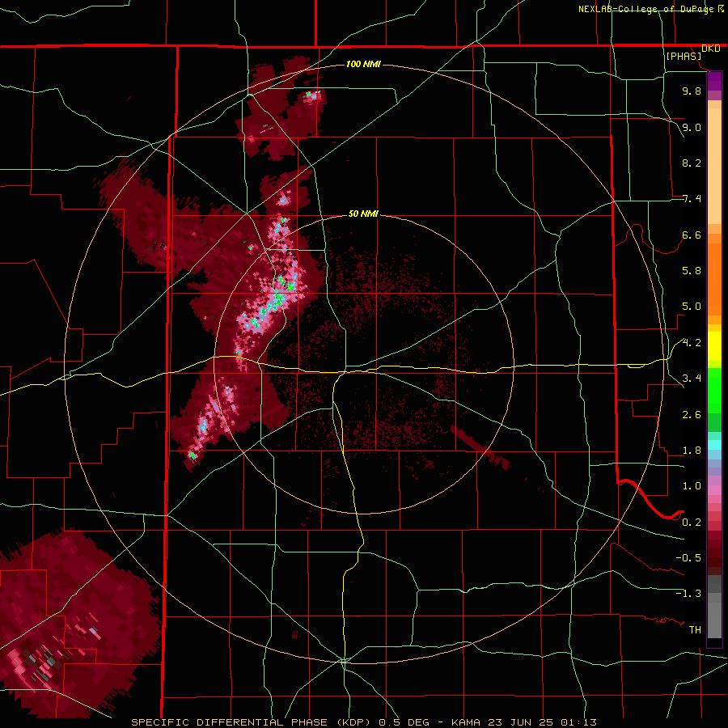Click the 3.4 value on the scale
Viewport: 728px width, 728px height.
pyautogui.click(x=692, y=379)
